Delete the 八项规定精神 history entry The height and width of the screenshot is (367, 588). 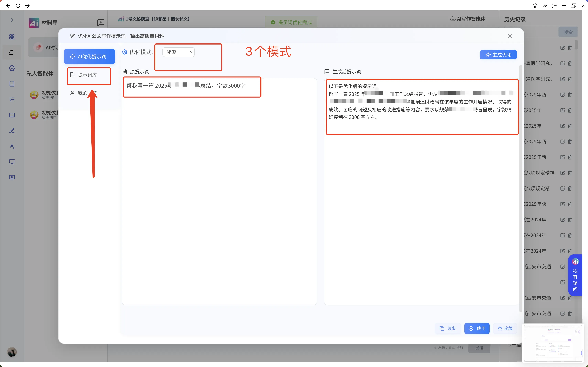click(570, 173)
